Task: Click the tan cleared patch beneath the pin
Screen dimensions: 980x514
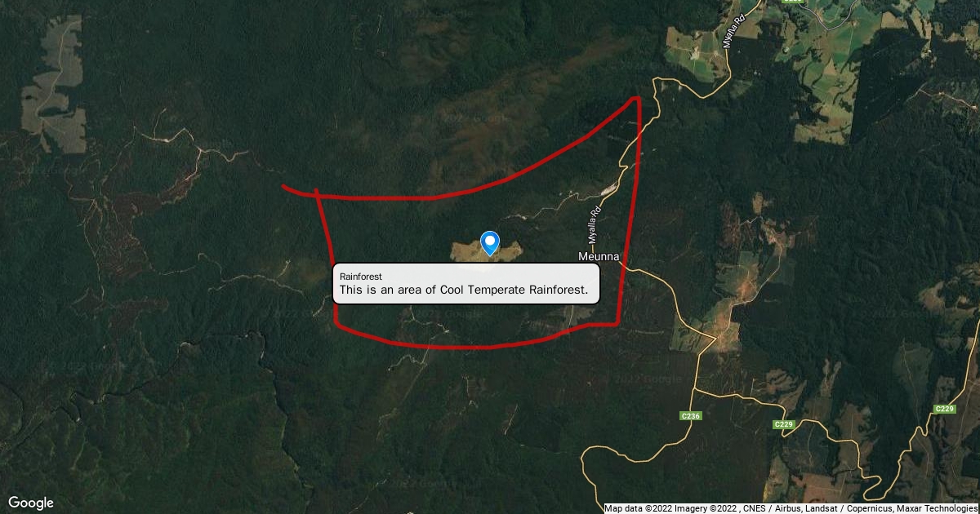Action: [488, 251]
